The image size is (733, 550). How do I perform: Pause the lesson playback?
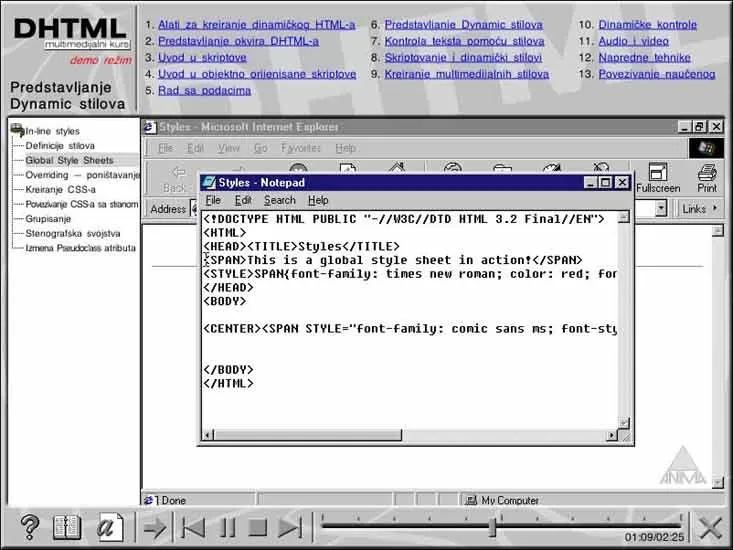pyautogui.click(x=228, y=528)
